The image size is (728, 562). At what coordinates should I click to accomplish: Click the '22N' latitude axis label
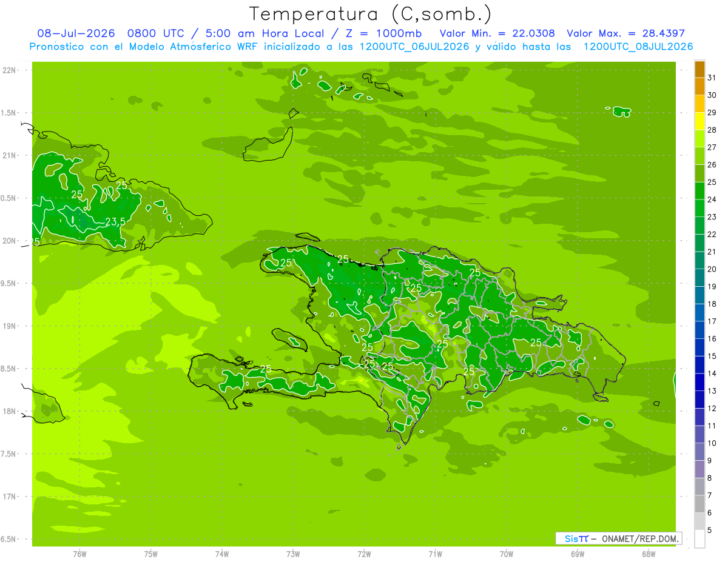(9, 70)
